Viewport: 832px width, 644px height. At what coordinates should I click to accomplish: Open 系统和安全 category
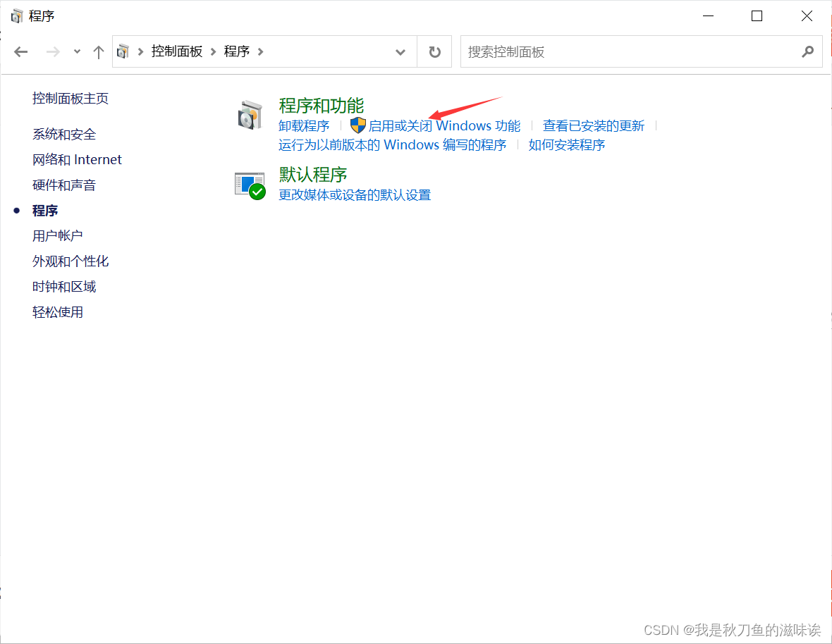click(63, 134)
